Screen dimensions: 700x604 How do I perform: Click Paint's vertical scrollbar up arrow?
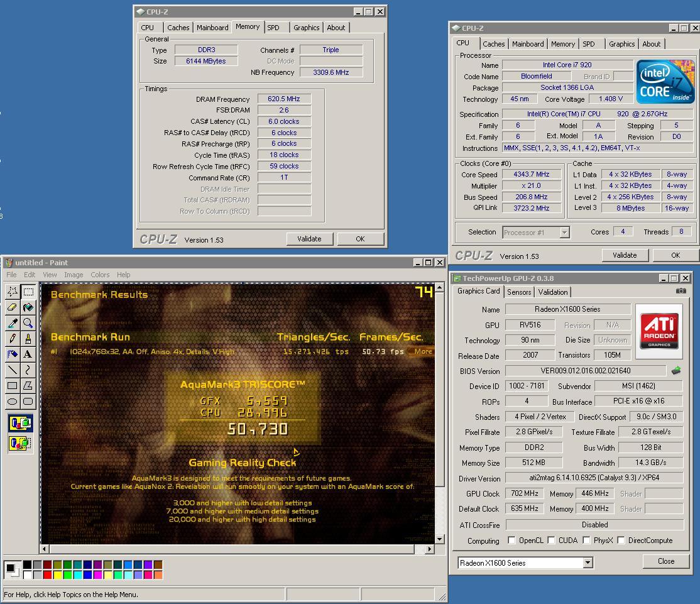[440, 287]
